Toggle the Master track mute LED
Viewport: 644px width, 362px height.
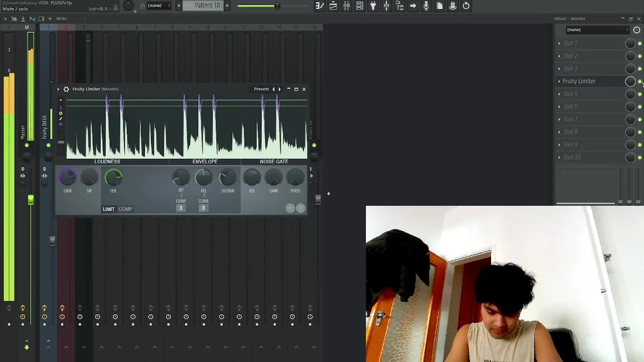click(x=27, y=146)
